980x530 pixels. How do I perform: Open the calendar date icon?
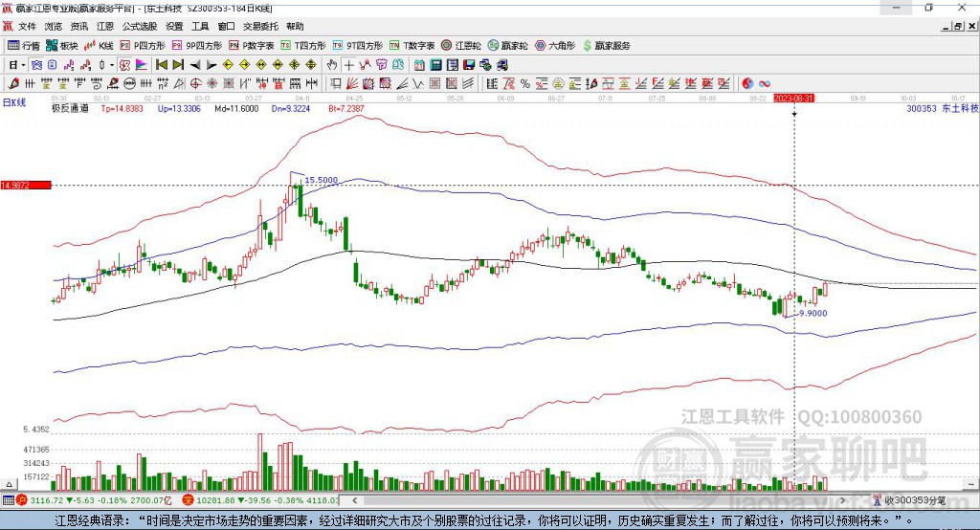419,65
